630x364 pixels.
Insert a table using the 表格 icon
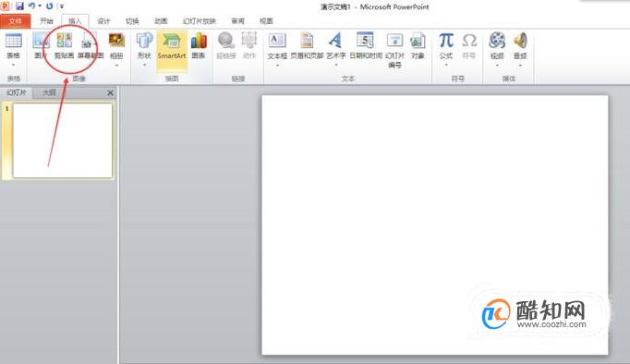coord(13,49)
